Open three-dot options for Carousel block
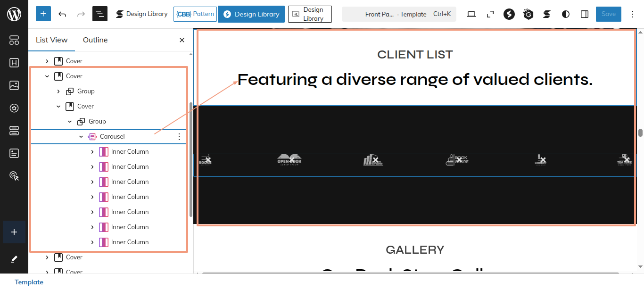Viewport: 644px width, 290px height. (179, 137)
